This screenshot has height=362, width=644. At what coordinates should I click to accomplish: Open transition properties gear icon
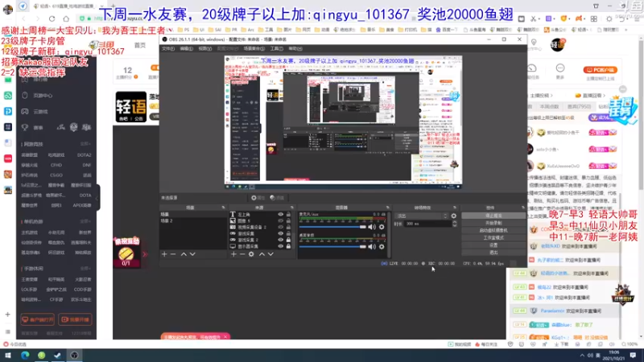click(453, 216)
